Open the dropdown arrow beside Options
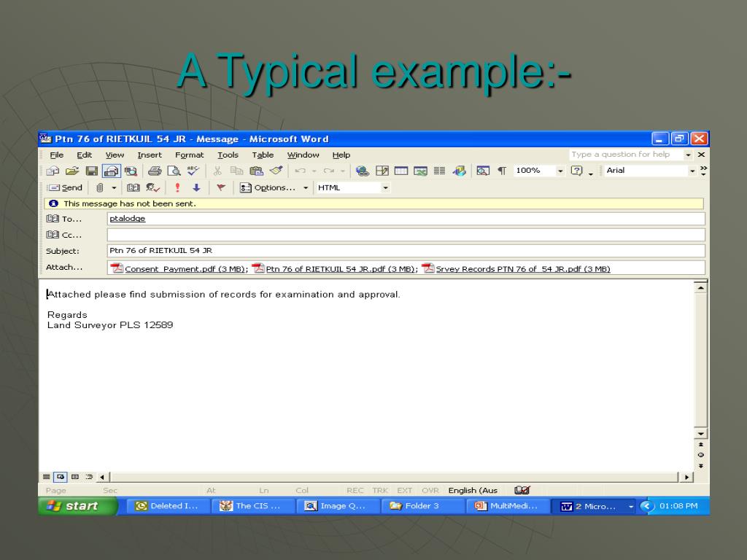The width and height of the screenshot is (747, 560). [x=306, y=188]
